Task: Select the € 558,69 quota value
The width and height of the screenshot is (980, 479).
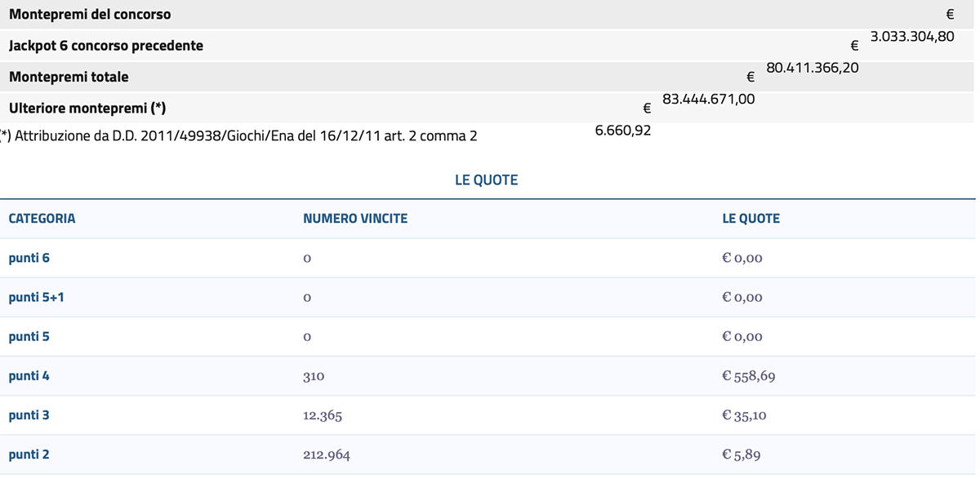Action: 744,376
